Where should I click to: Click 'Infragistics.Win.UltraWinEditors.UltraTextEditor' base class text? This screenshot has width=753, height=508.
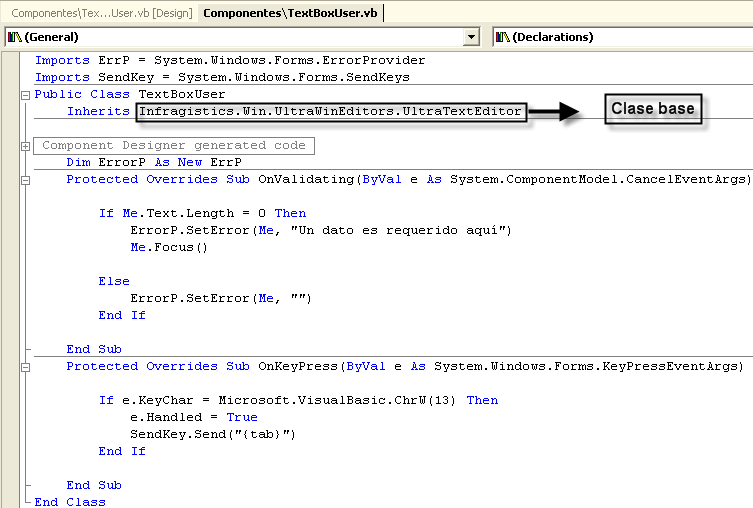[330, 111]
